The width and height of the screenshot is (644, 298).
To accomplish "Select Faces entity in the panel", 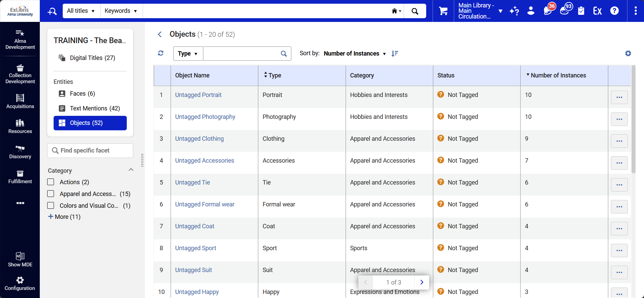I will pos(82,94).
